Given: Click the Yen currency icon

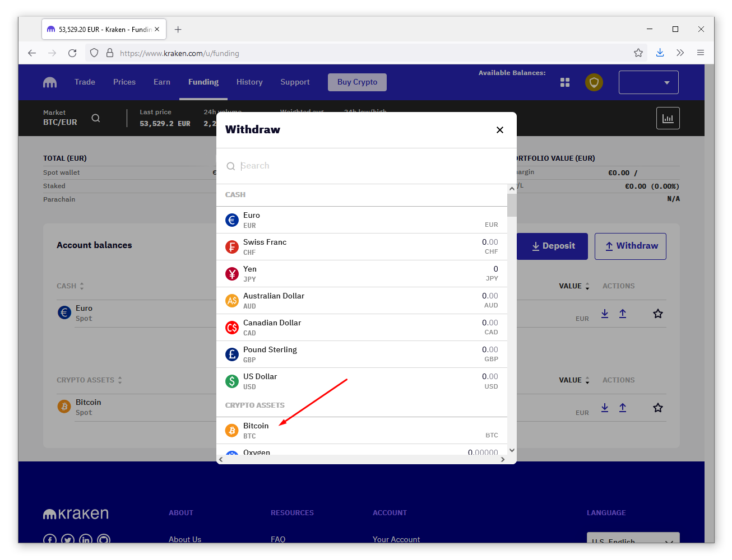Looking at the screenshot, I should (232, 274).
